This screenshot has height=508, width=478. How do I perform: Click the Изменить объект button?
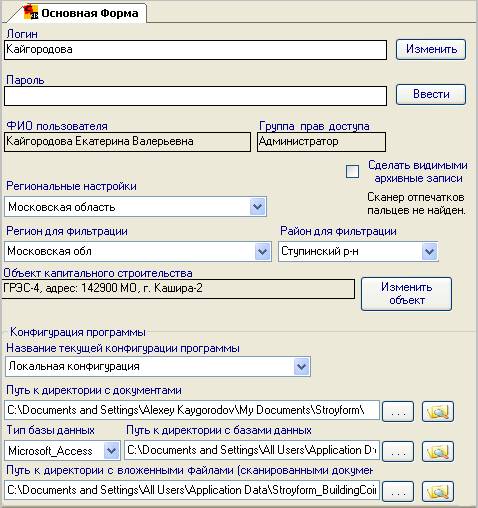tap(406, 294)
